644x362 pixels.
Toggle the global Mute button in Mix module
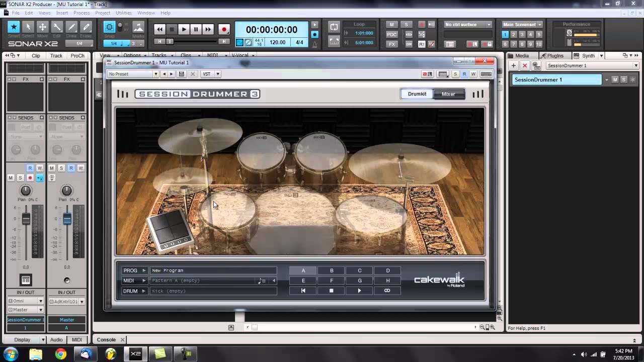[392, 25]
